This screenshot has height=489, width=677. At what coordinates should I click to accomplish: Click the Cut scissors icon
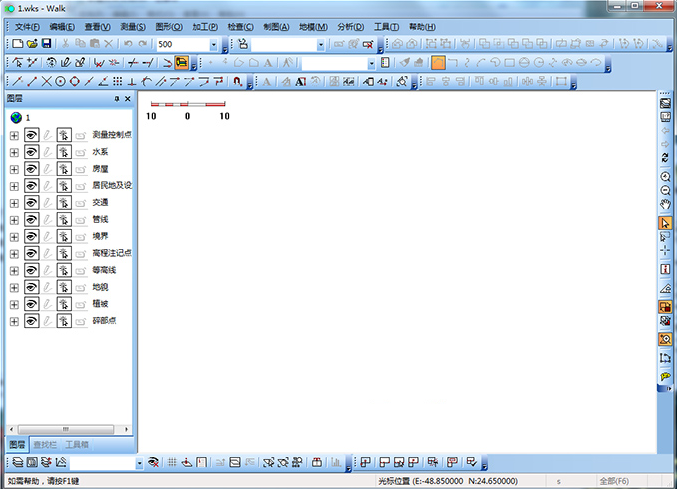click(66, 44)
